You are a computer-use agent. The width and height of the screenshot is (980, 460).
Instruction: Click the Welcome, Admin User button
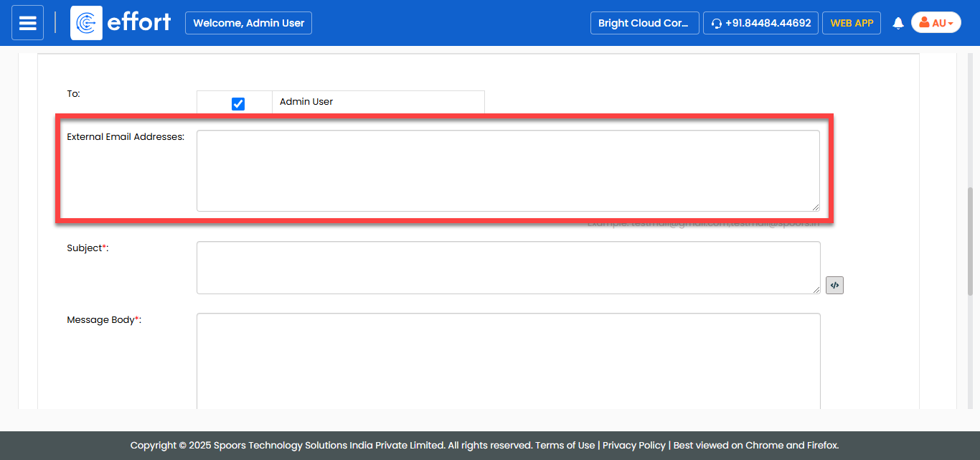coord(248,23)
